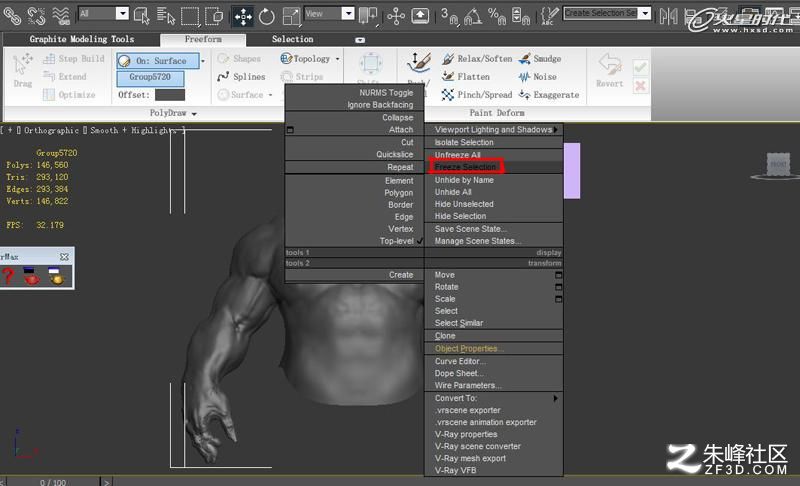Activate the Select and Scale tool

(291, 16)
